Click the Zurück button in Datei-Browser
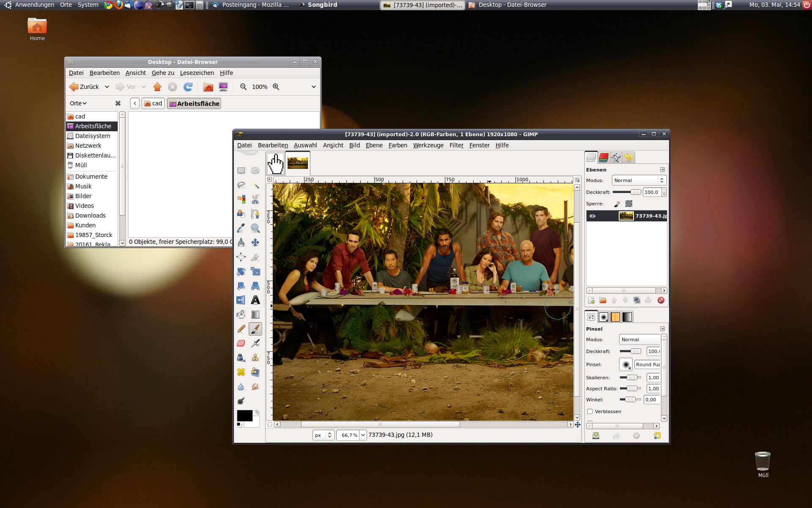This screenshot has height=508, width=812. [84, 87]
